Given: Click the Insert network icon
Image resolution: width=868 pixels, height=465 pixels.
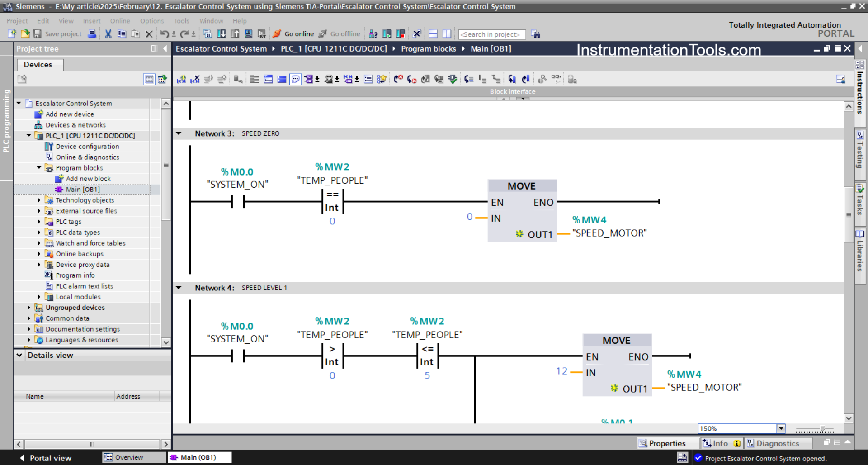Looking at the screenshot, I should (181, 79).
